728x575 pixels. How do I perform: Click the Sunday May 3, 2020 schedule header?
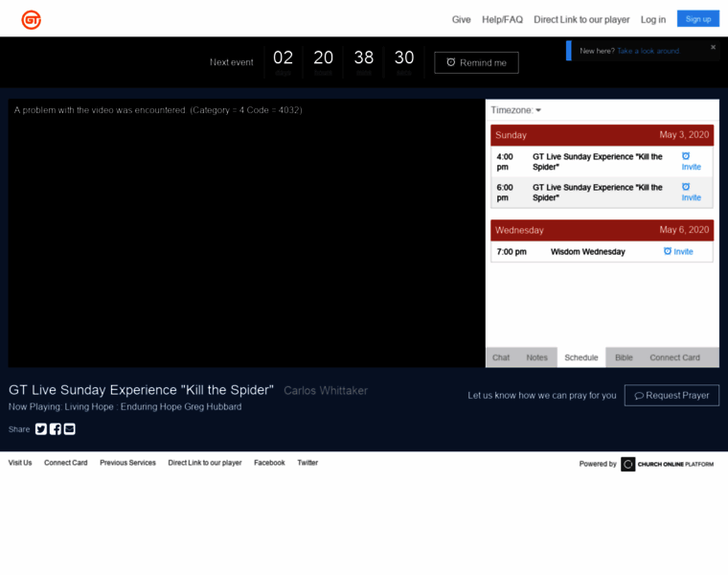tap(602, 135)
